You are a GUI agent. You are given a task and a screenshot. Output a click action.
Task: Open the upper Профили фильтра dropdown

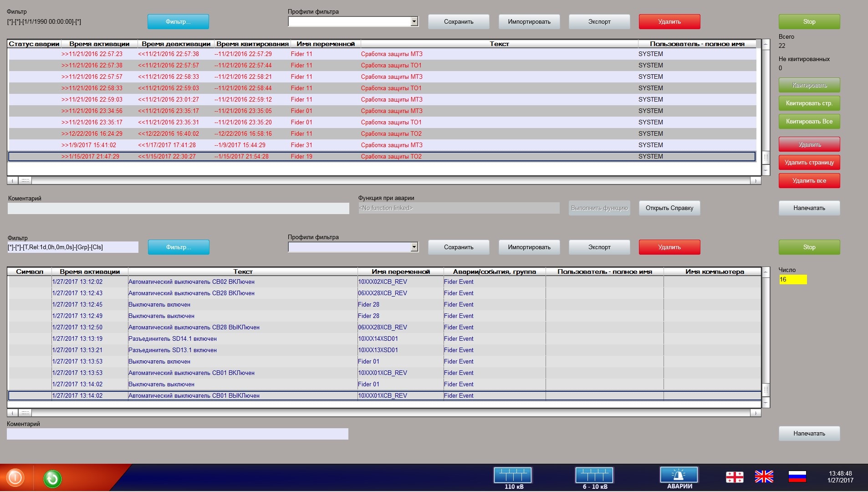414,21
